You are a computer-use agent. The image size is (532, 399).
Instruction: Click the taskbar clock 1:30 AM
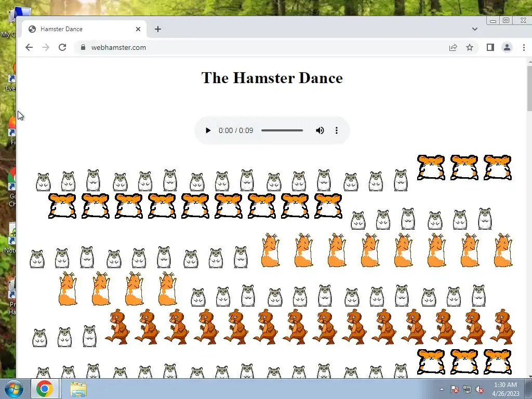coord(506,389)
